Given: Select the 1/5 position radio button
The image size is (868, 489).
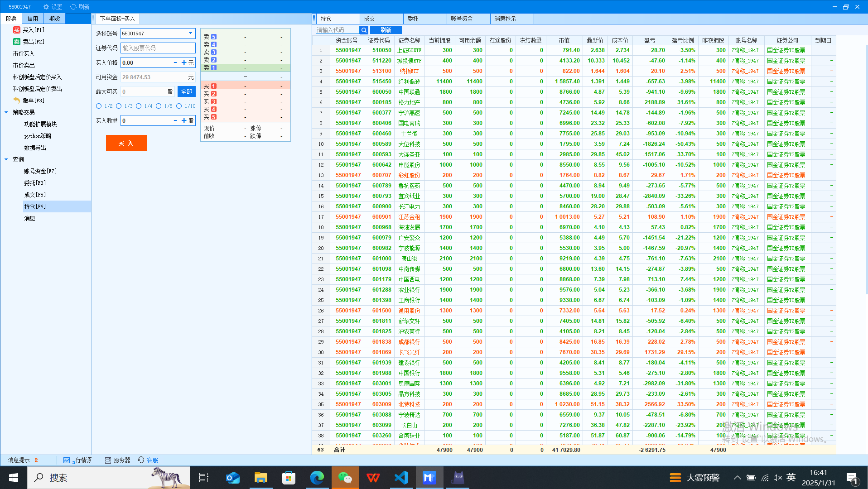Looking at the screenshot, I should pos(159,106).
